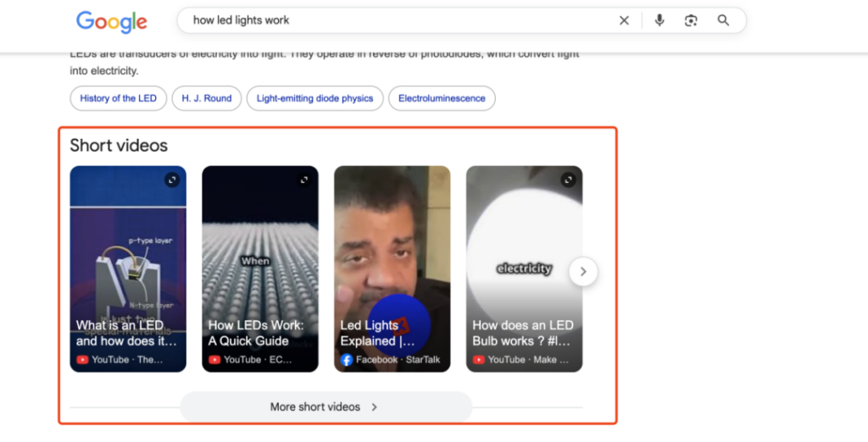
Task: Expand the How LEDs Work video icon
Action: (304, 180)
